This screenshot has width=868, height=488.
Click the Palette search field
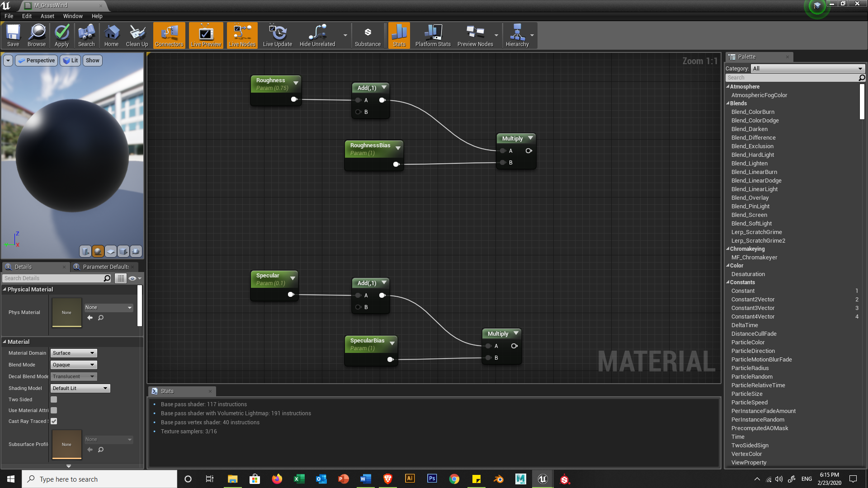[791, 78]
